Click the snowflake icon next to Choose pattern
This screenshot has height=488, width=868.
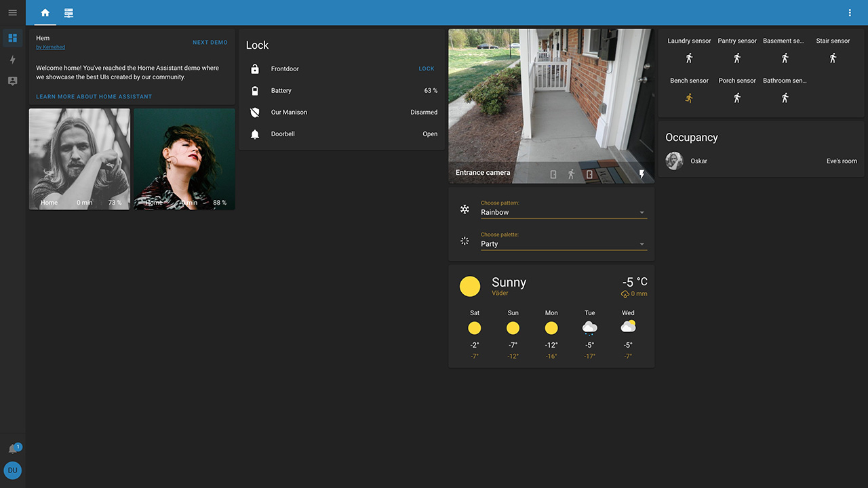[465, 209]
